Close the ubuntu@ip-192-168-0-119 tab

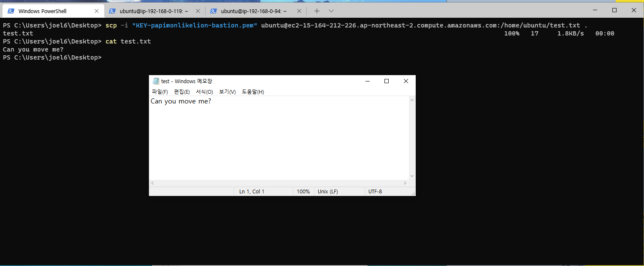pos(198,11)
